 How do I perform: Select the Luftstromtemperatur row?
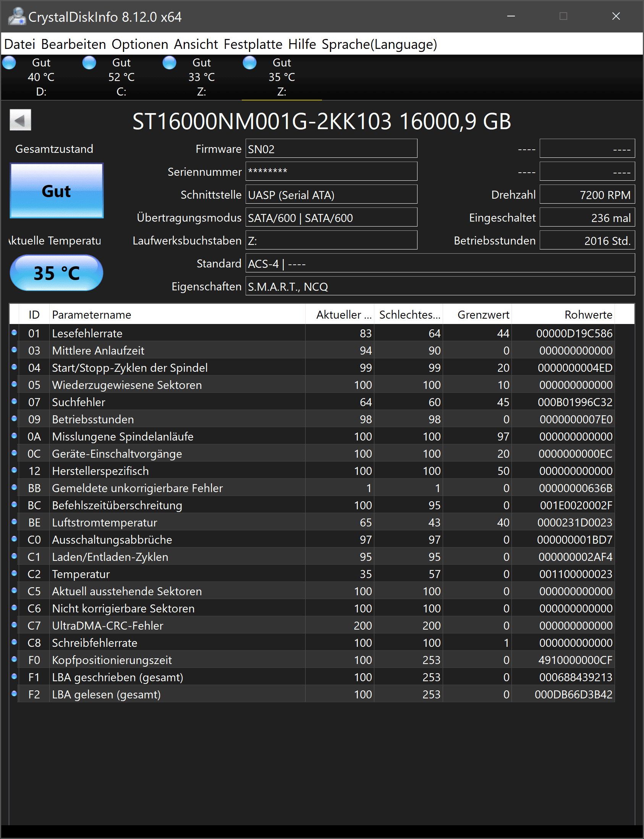[x=312, y=522]
